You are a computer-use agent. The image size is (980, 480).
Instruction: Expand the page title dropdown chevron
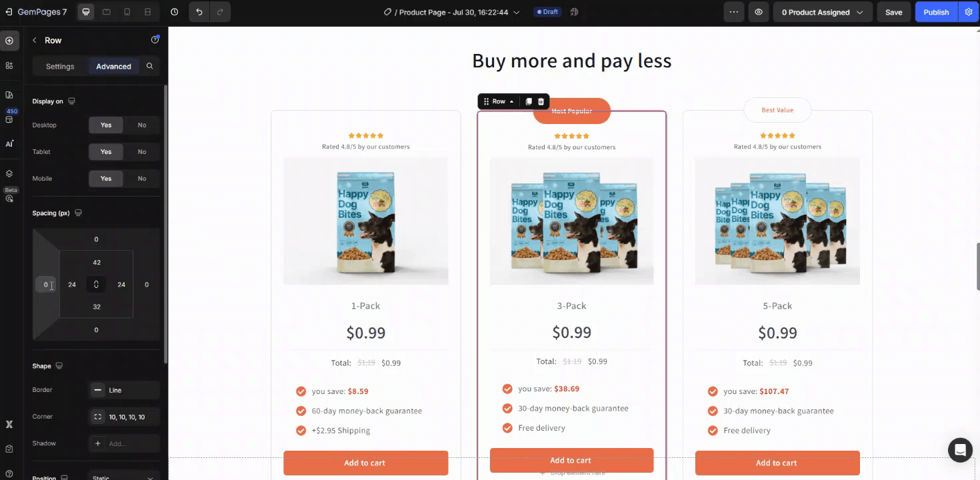tap(517, 12)
